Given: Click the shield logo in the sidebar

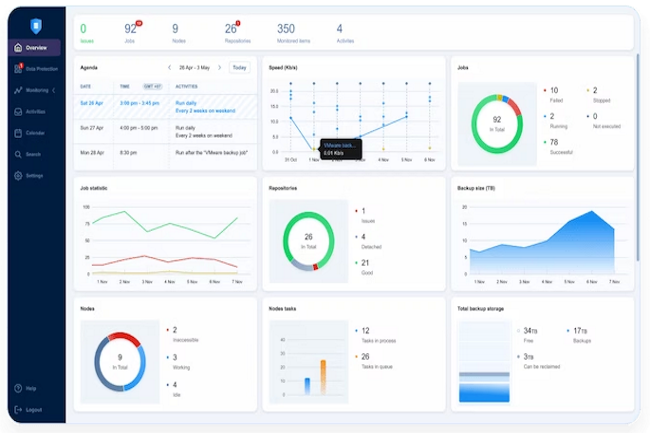Looking at the screenshot, I should (x=35, y=25).
